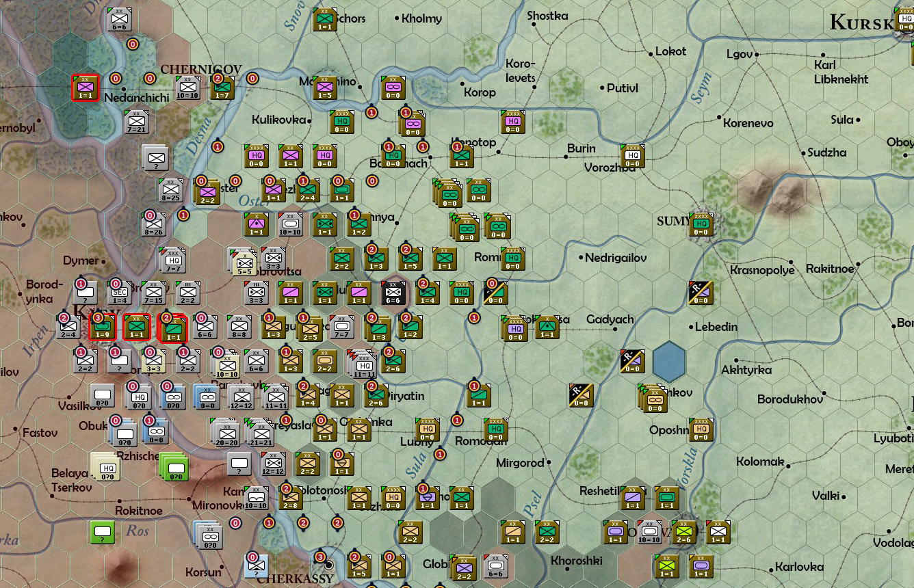Select the motorized stack counter at Zenkov
Viewport: 914px width, 588px height.
pos(653,398)
